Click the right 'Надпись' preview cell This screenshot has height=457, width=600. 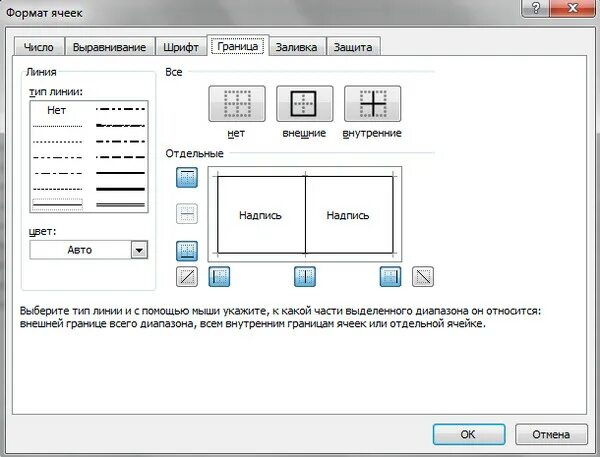[x=348, y=215]
